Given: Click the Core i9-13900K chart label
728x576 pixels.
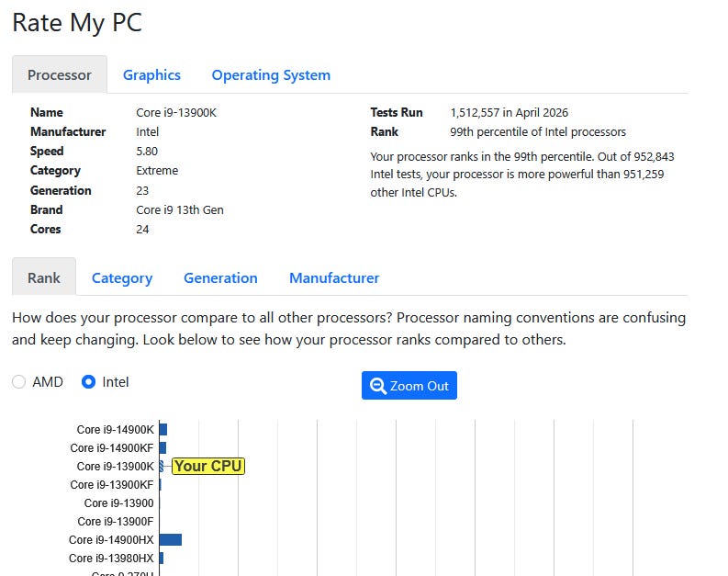Looking at the screenshot, I should coord(115,467).
